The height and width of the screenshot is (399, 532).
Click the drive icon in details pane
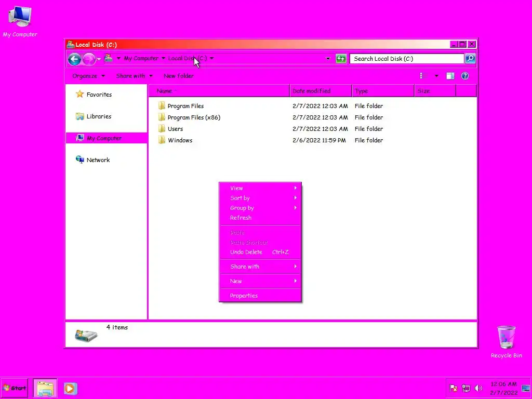click(86, 336)
